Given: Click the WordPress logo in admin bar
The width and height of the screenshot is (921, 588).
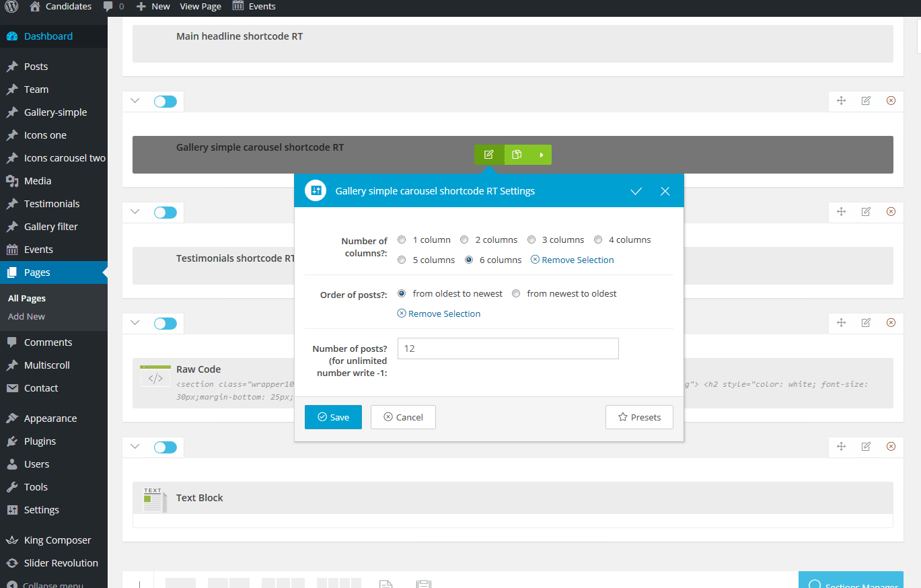Looking at the screenshot, I should coord(11,7).
